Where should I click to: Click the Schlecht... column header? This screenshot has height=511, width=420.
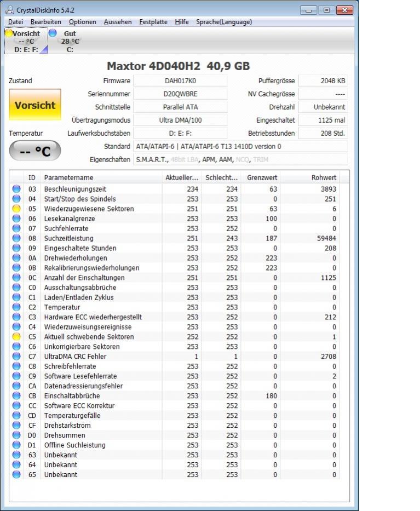click(x=221, y=177)
